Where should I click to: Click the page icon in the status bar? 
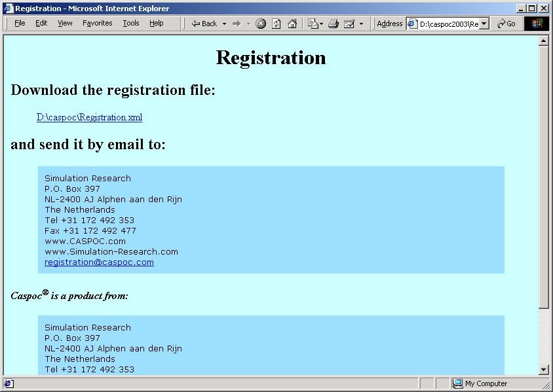tap(9, 383)
